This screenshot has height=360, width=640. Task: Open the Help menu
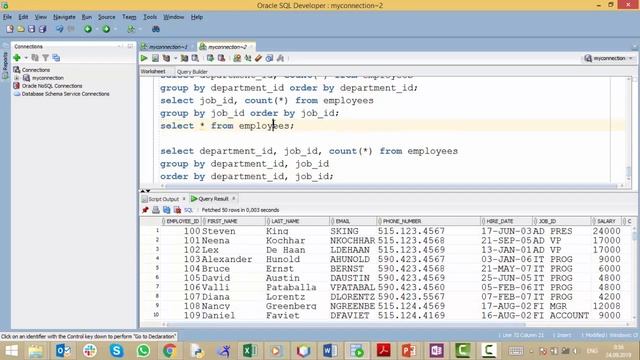(x=197, y=17)
